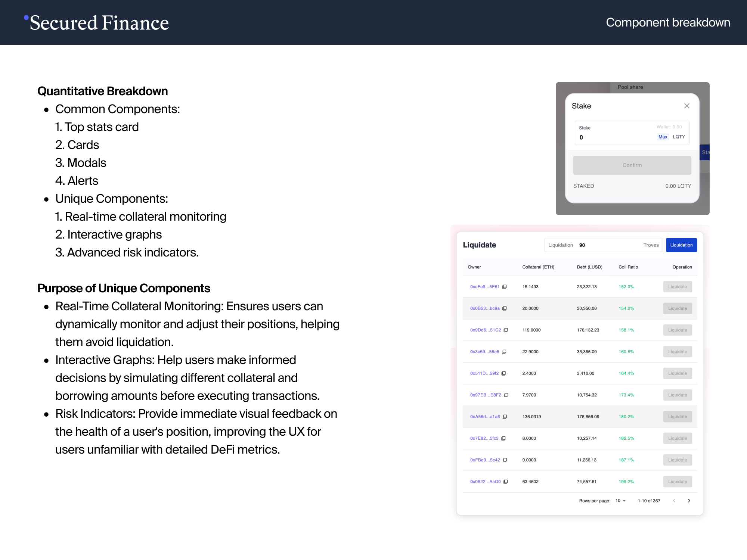This screenshot has width=747, height=560.
Task: Liquidate trove 0x3c69...55e5
Action: coord(678,352)
